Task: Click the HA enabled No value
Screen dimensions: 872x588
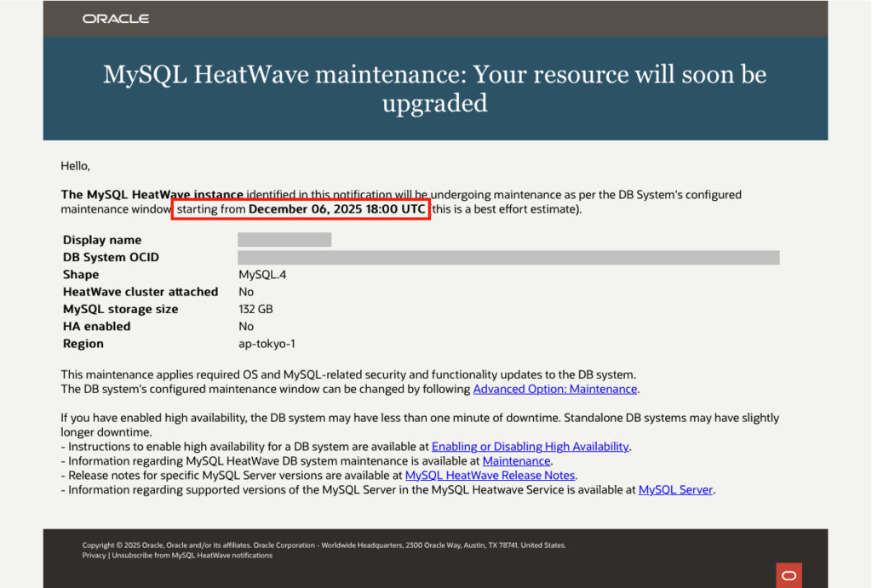Action: tap(246, 326)
